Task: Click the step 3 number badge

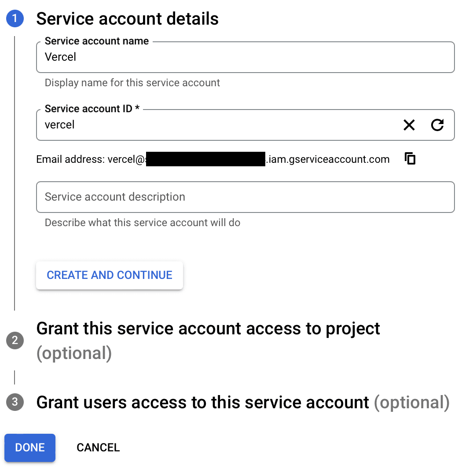Action: pos(15,402)
